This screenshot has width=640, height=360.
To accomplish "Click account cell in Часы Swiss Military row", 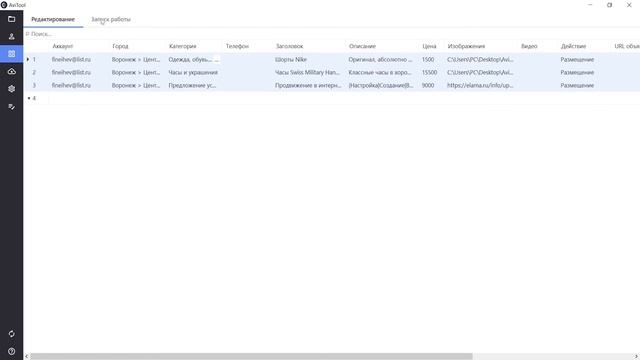I will point(71,72).
